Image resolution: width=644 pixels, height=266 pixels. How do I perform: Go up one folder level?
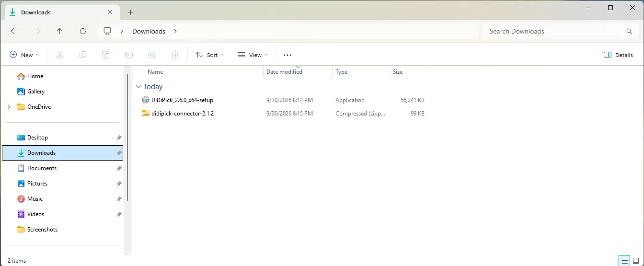coord(59,31)
